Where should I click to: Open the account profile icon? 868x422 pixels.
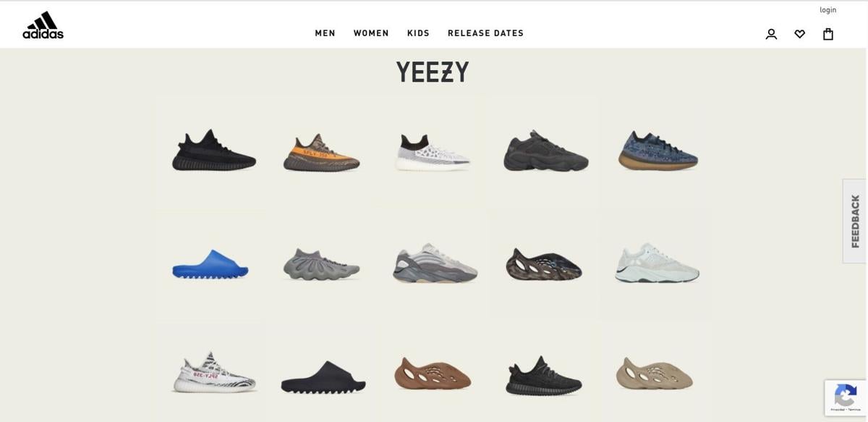pyautogui.click(x=771, y=34)
